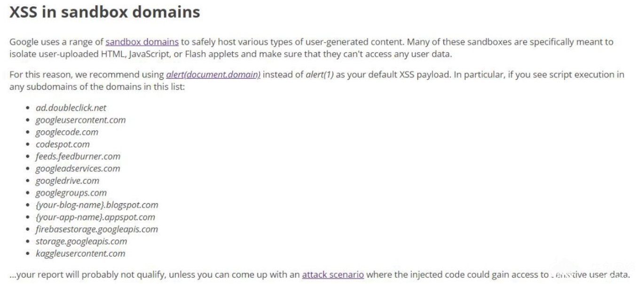Screen dimensions: 644x284
Task: Select kaggleusercontent.com list item
Action: click(80, 253)
